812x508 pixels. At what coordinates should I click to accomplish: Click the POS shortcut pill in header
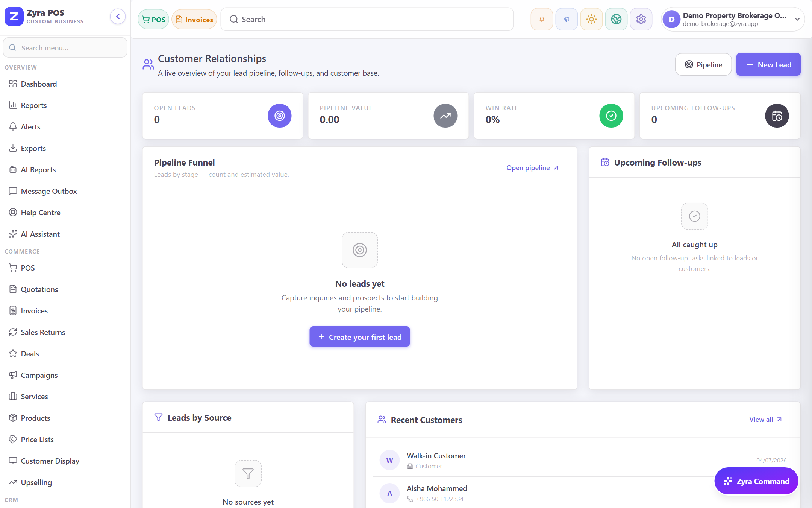tap(153, 20)
